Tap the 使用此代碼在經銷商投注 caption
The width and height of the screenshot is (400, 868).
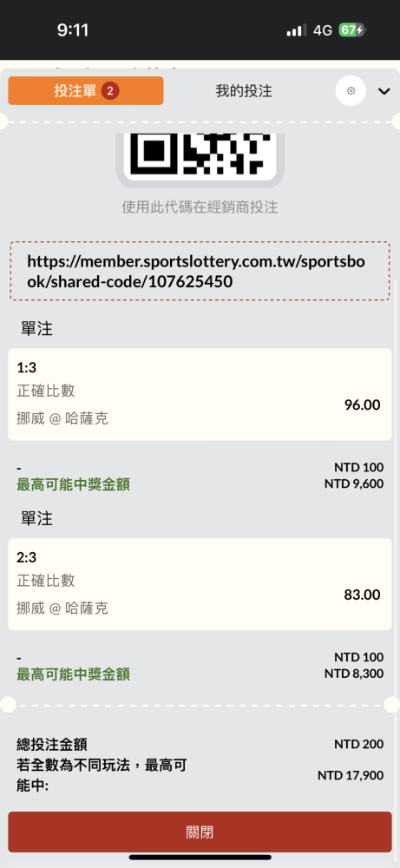(200, 207)
